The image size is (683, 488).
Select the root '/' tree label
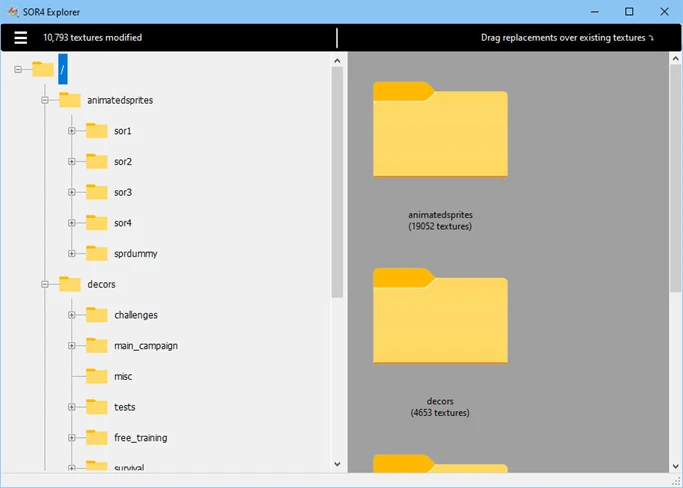63,69
